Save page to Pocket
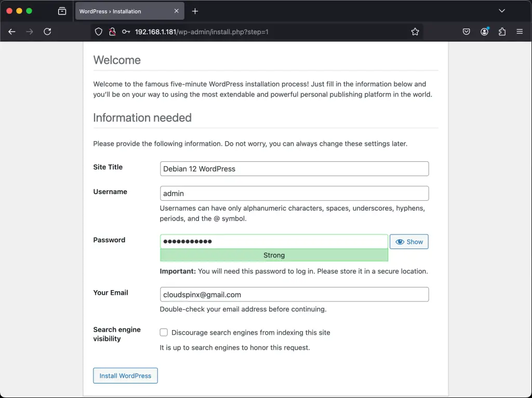The image size is (532, 398). tap(466, 32)
